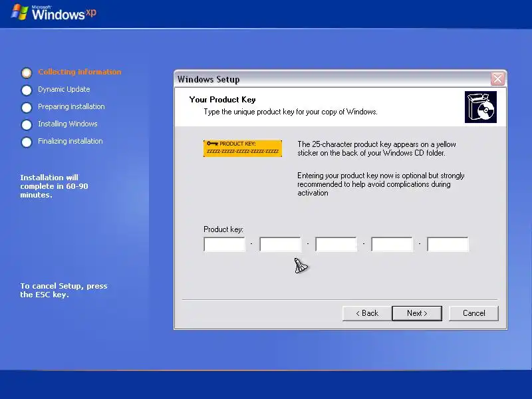Image resolution: width=532 pixels, height=399 pixels.
Task: Click the Next button
Action: click(417, 313)
